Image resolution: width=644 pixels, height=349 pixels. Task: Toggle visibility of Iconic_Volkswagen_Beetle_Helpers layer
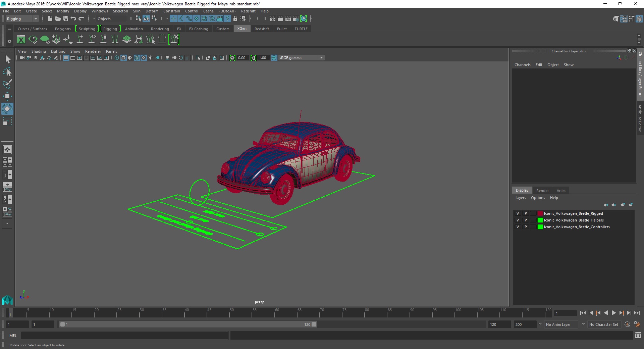point(518,220)
